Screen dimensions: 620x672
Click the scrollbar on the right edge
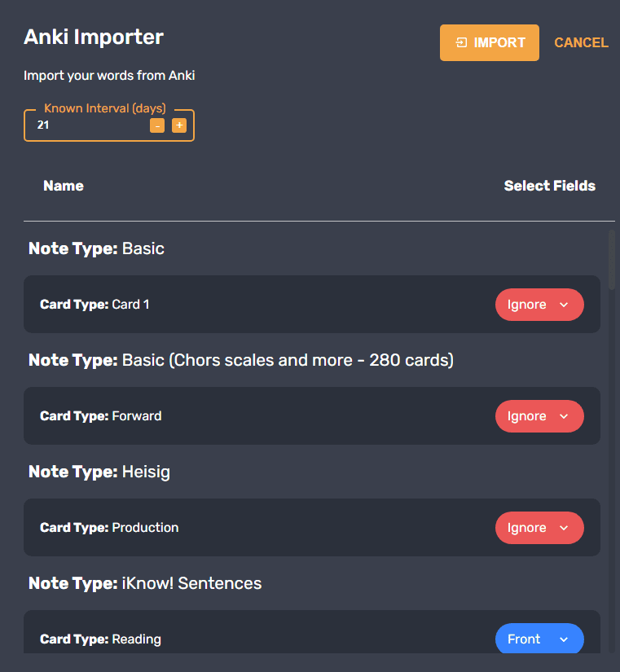613,261
